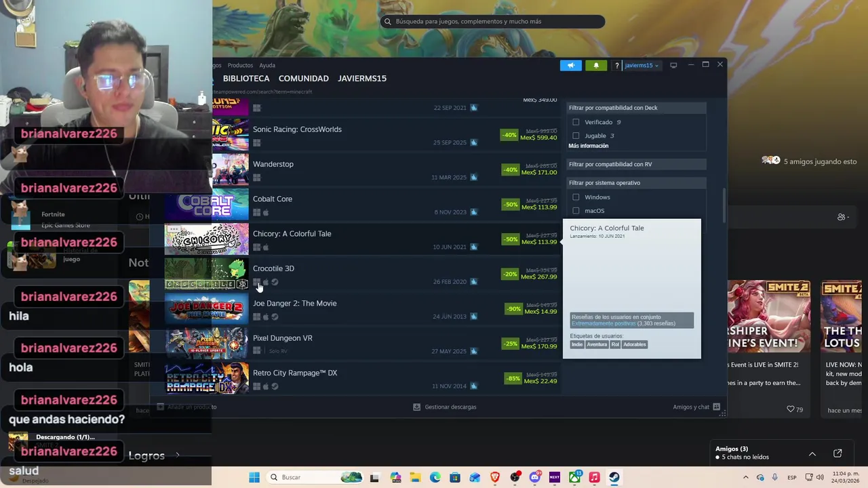Open the JAVIERMS15 profile tab

pos(362,79)
